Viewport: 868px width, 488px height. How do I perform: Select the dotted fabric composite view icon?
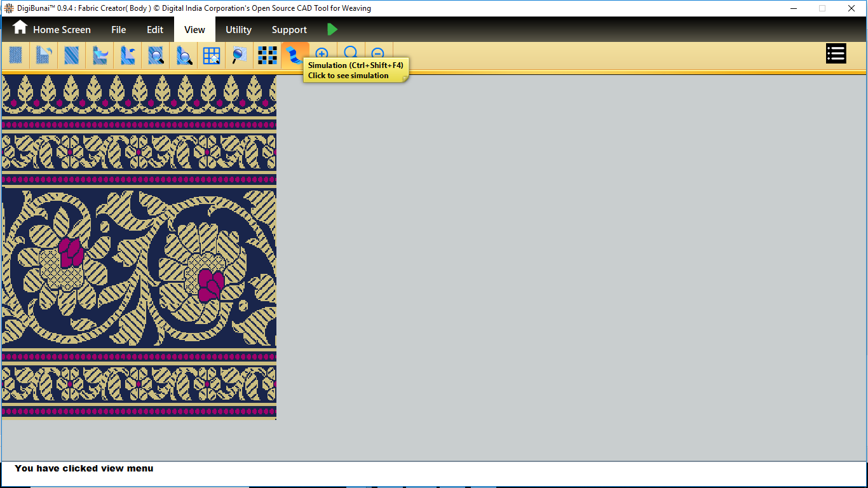coord(16,56)
